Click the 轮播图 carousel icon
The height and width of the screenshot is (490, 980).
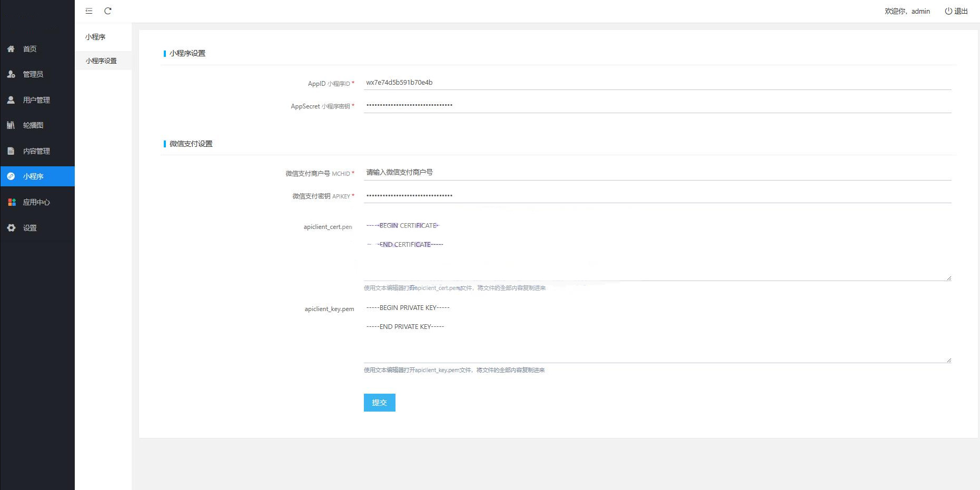[x=11, y=125]
